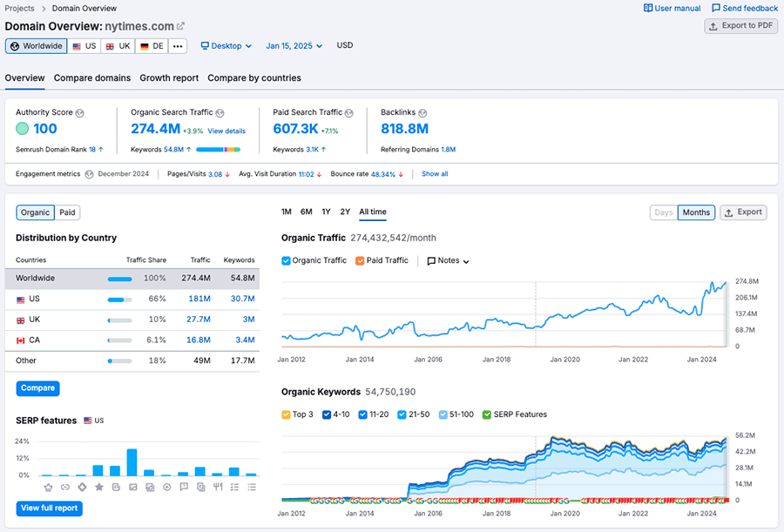Image resolution: width=784 pixels, height=532 pixels.
Task: Toggle the 21-50 keywords checkbox
Action: [402, 414]
